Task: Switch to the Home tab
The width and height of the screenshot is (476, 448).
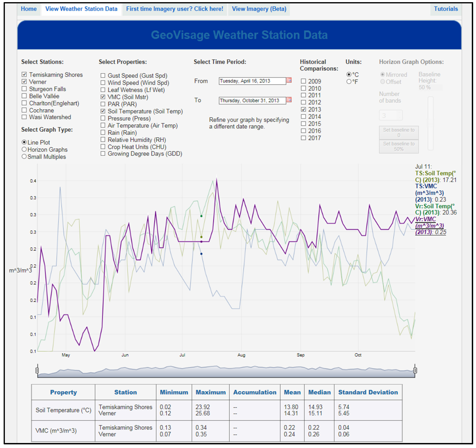Action: click(29, 9)
